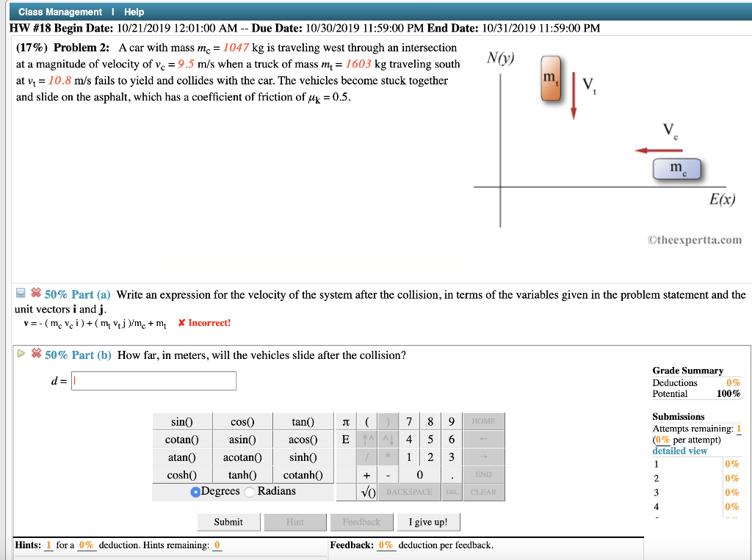The width and height of the screenshot is (752, 560).
Task: Click the I give up! button
Action: click(x=428, y=522)
